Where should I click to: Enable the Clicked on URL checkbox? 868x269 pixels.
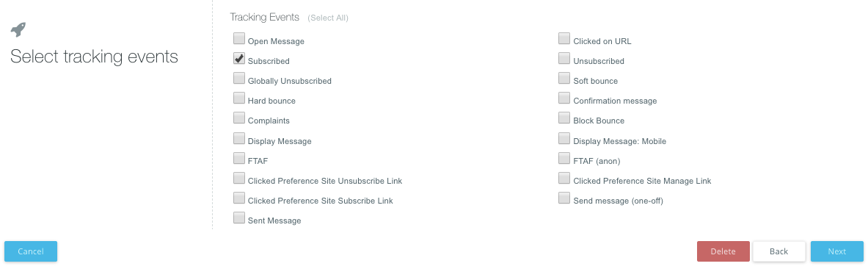[x=564, y=38]
